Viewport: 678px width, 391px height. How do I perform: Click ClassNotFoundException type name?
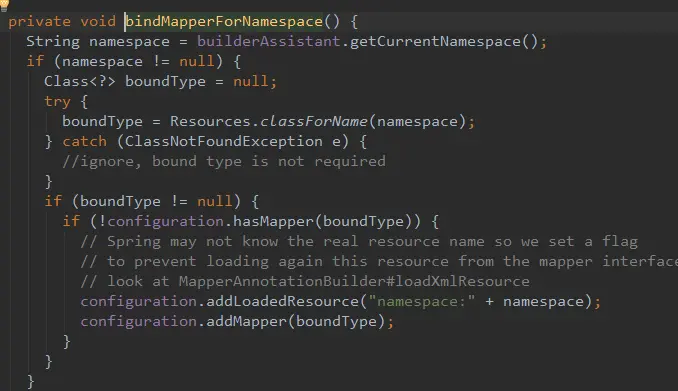click(224, 141)
